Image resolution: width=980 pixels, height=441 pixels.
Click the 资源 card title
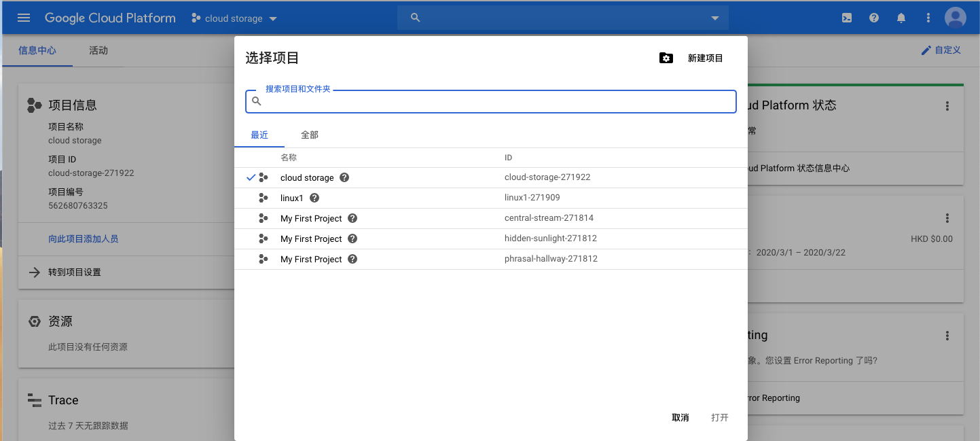(60, 321)
